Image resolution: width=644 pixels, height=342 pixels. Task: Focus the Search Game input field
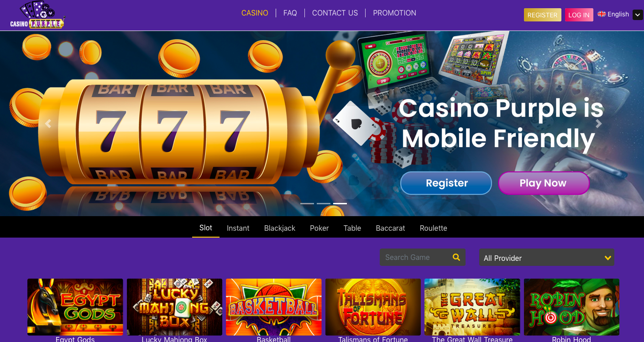pos(415,257)
